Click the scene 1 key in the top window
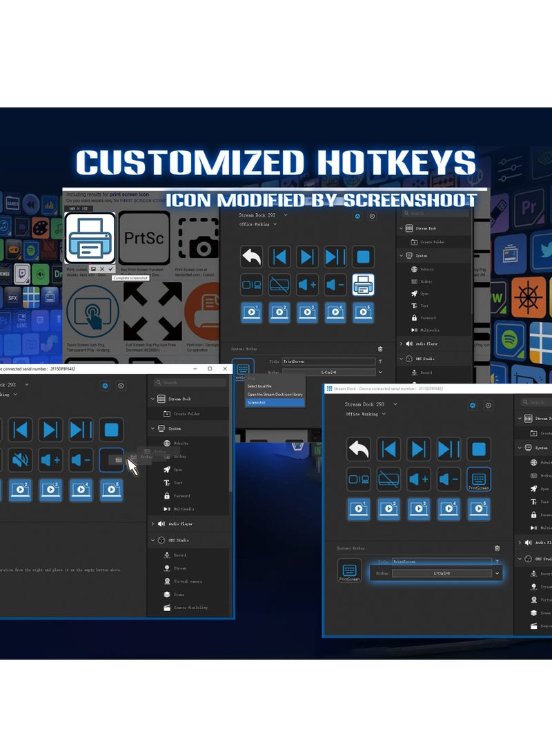Image resolution: width=552 pixels, height=756 pixels. tap(251, 312)
